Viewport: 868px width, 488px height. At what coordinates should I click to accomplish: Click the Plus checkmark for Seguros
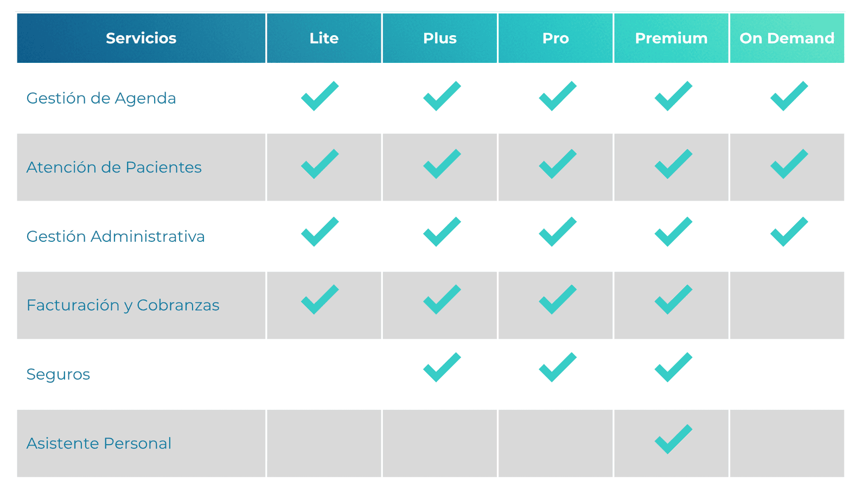click(x=442, y=368)
